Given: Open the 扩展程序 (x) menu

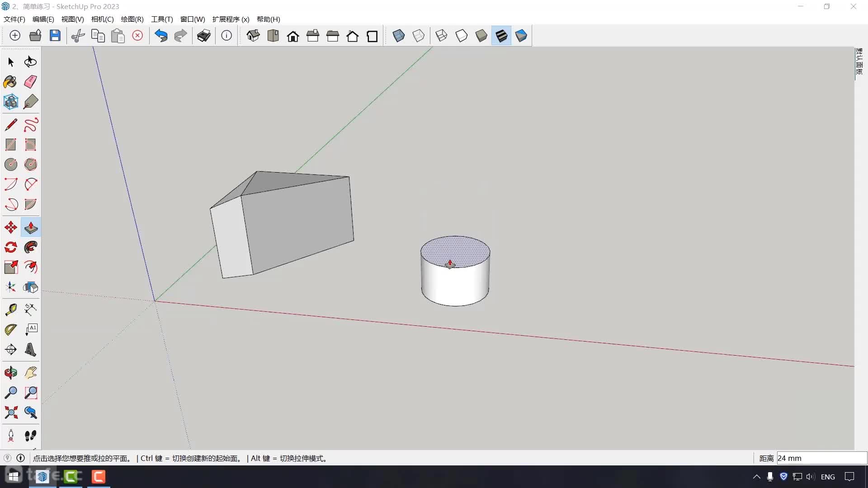Looking at the screenshot, I should tap(231, 19).
